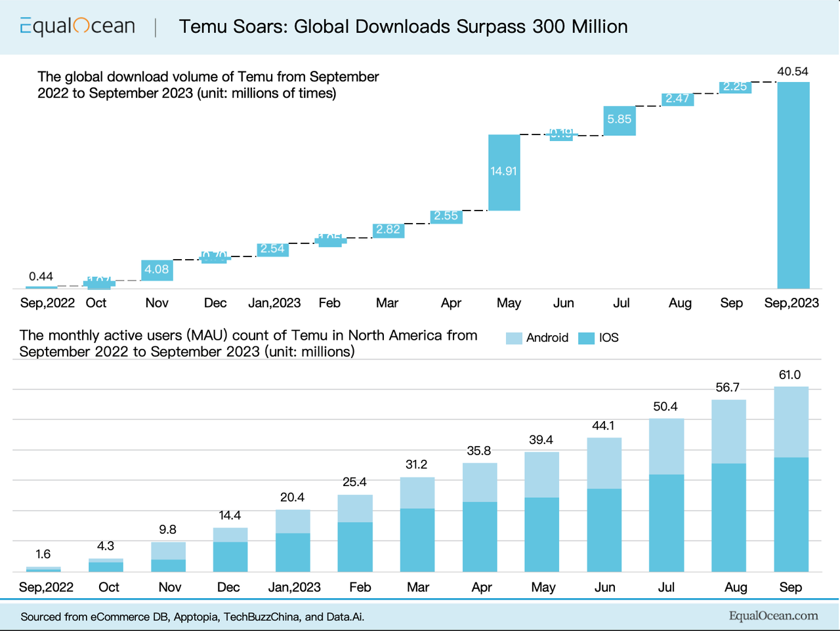Click the 50.4 MAU value label
Viewport: 840px width, 631px height.
click(665, 406)
